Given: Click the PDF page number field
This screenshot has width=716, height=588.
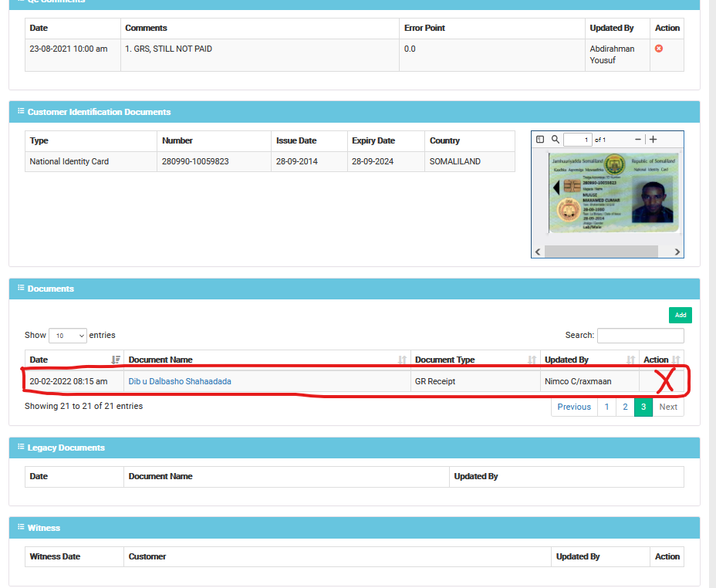Looking at the screenshot, I should coord(578,140).
